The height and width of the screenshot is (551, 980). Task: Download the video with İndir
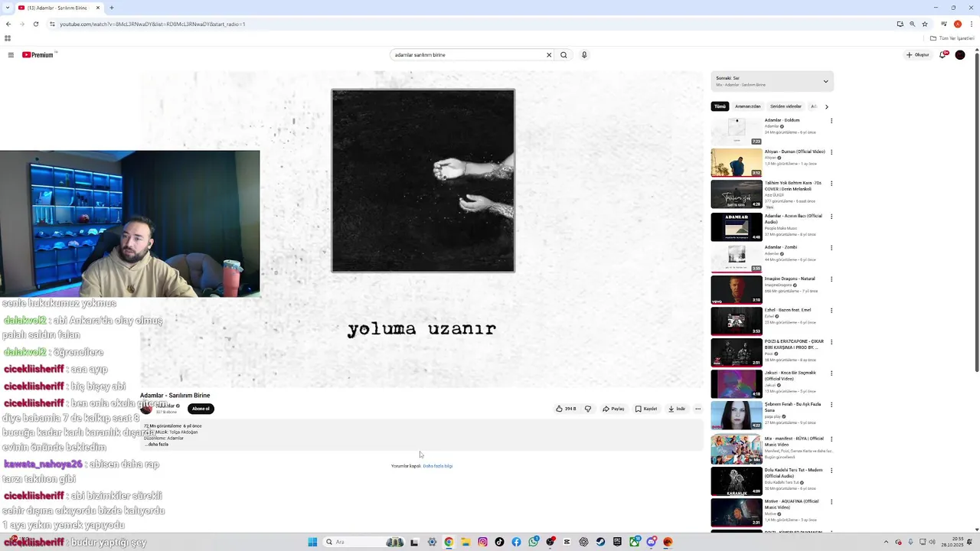[677, 409]
